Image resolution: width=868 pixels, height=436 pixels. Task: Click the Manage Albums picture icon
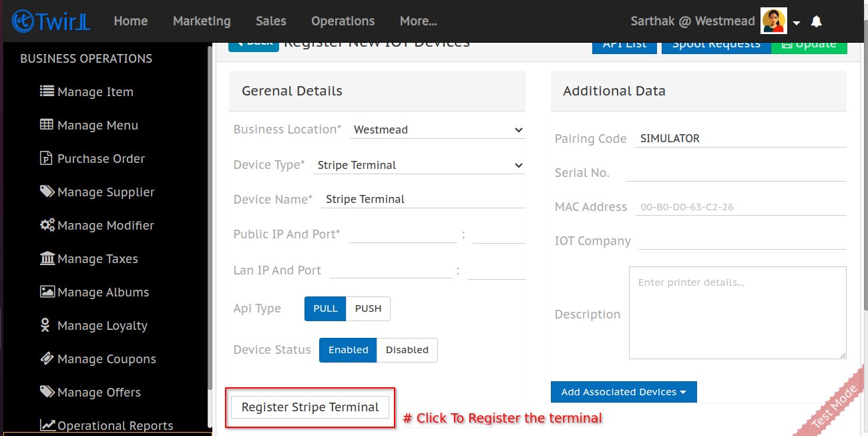47,291
